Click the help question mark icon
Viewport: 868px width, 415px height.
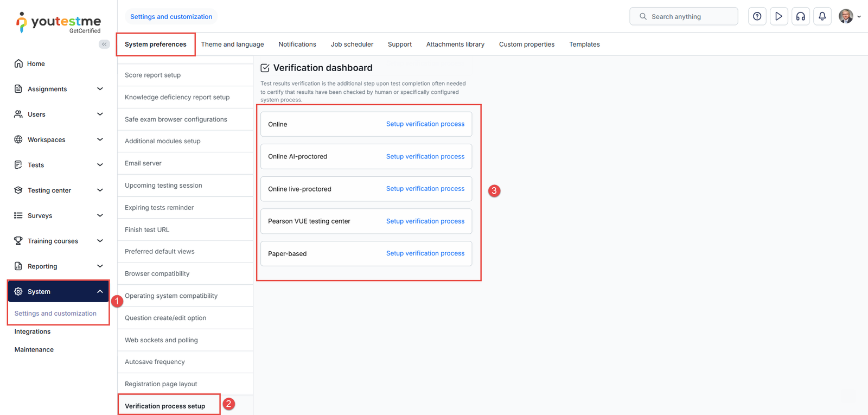click(757, 16)
